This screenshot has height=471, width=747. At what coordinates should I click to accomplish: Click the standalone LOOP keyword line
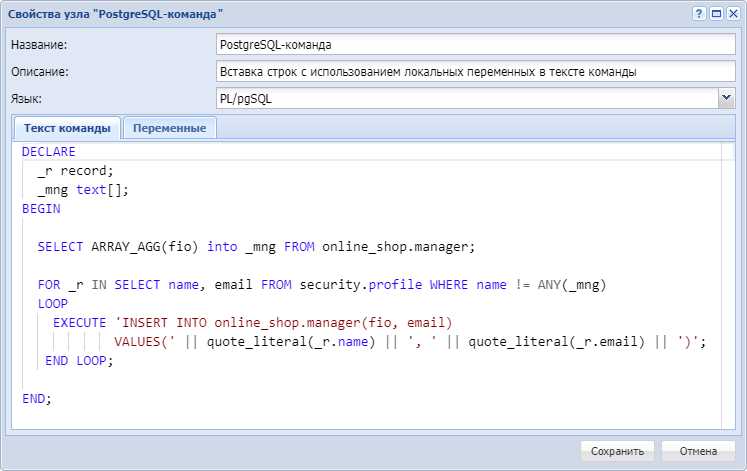click(53, 304)
